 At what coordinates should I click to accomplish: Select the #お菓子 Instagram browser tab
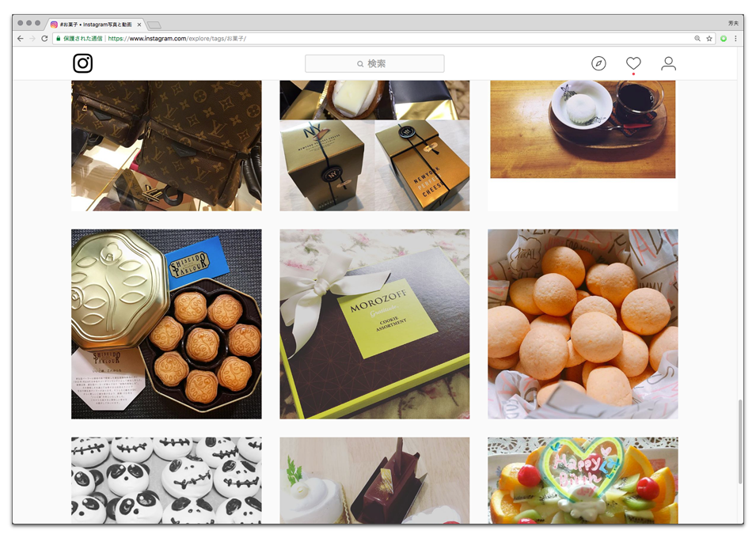pyautogui.click(x=96, y=24)
